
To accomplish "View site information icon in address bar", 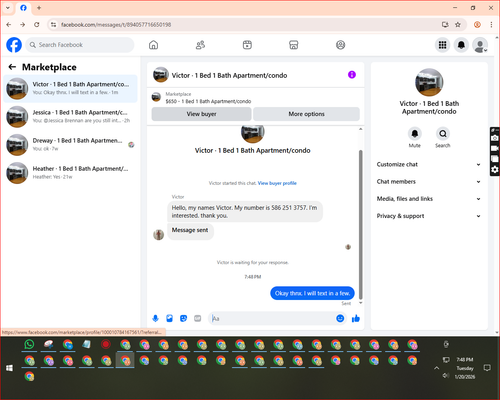I will click(x=53, y=25).
